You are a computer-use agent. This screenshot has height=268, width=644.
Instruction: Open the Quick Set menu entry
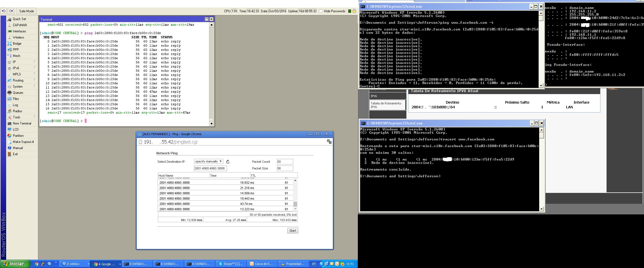click(19, 19)
